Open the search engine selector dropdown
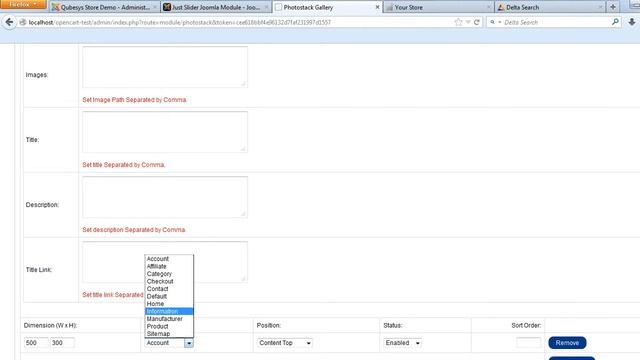The image size is (640, 360). (496, 22)
